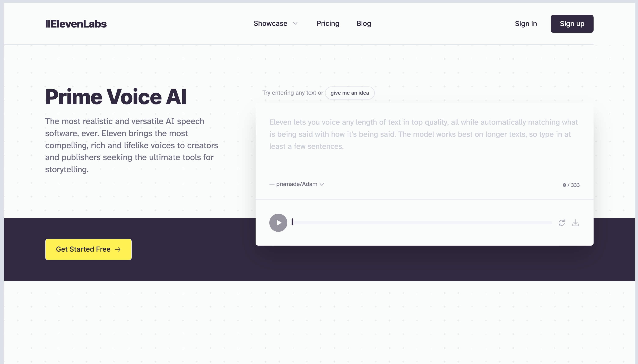Click Get Started Free
The width and height of the screenshot is (638, 364).
[x=88, y=249]
